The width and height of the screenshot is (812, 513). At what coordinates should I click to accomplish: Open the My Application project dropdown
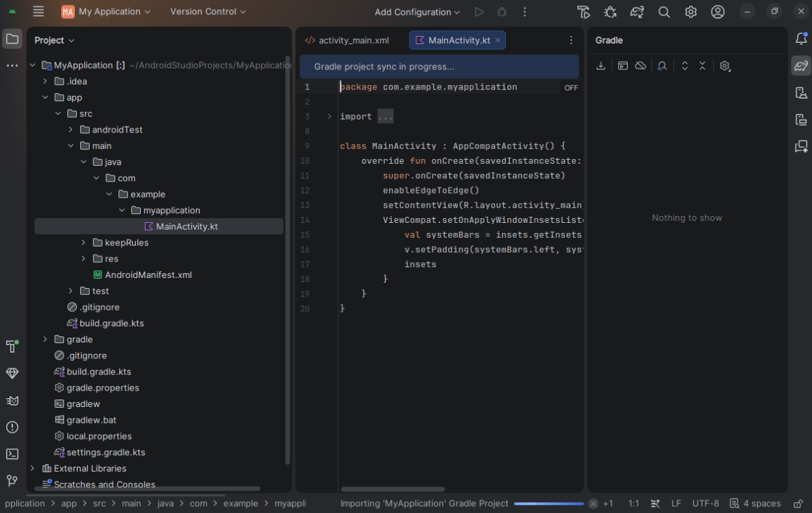[106, 12]
